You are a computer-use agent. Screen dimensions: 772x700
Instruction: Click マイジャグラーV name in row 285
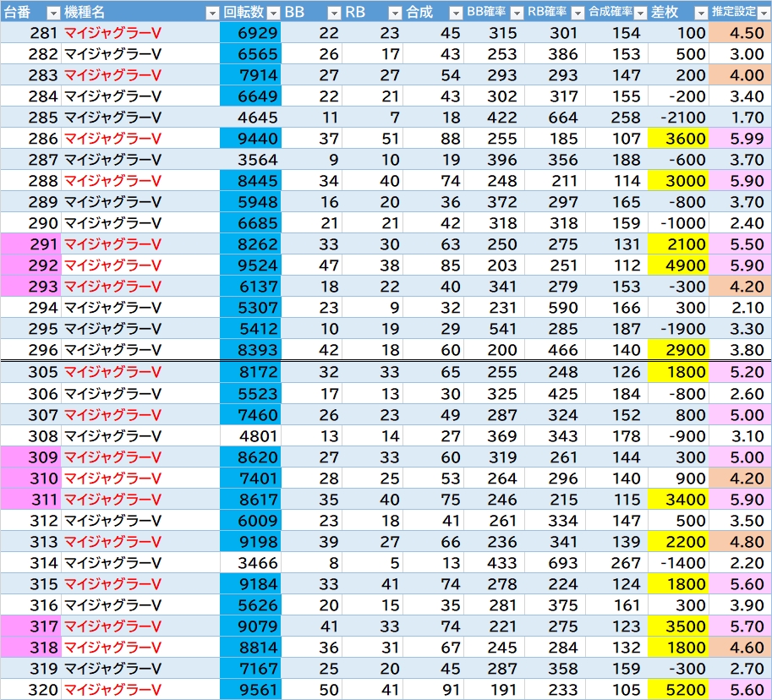click(112, 118)
